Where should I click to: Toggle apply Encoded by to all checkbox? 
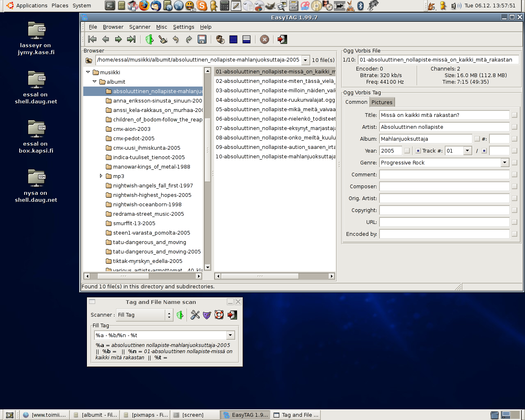click(x=514, y=234)
